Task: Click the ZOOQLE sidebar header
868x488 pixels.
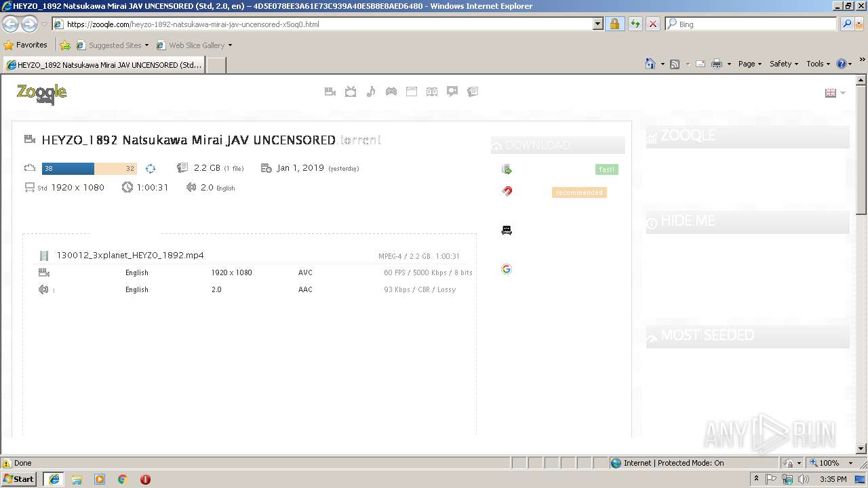Action: 747,136
